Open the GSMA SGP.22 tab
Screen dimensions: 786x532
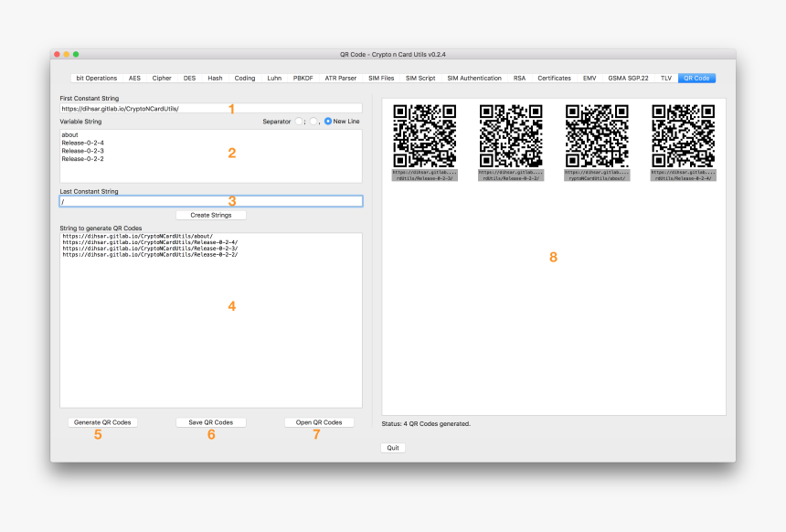pyautogui.click(x=628, y=79)
